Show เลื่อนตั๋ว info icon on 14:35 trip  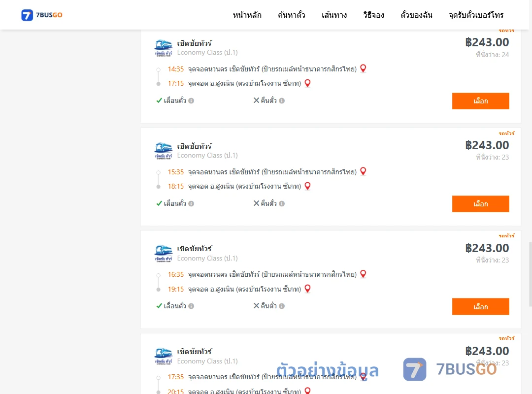(x=191, y=101)
